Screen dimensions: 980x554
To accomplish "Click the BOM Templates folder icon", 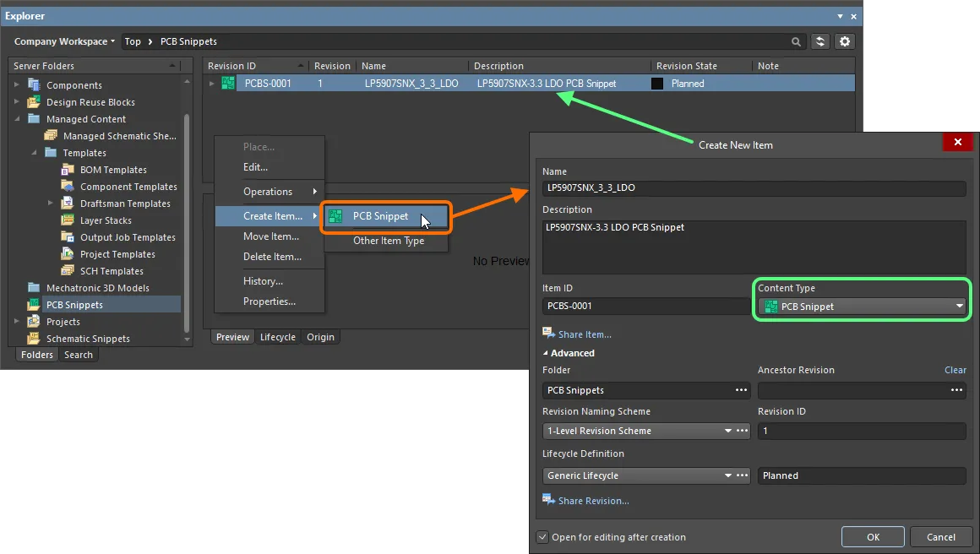I will pos(68,169).
